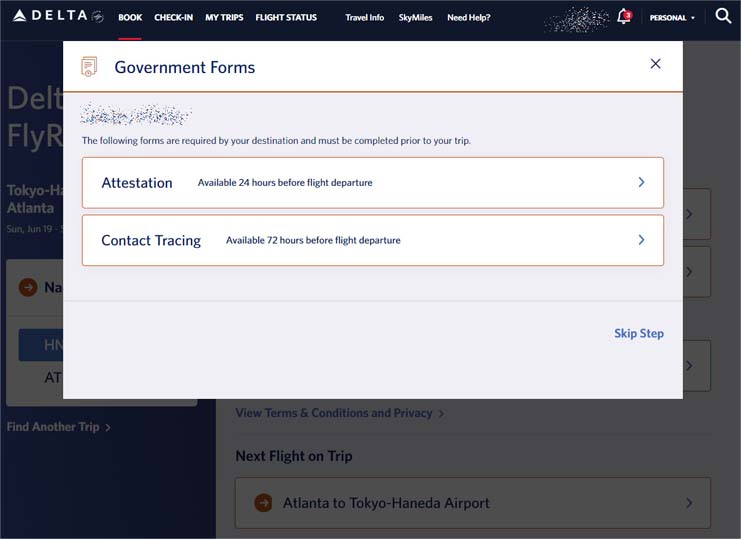This screenshot has height=539, width=741.
Task: Open the BOOK menu
Action: [x=130, y=17]
